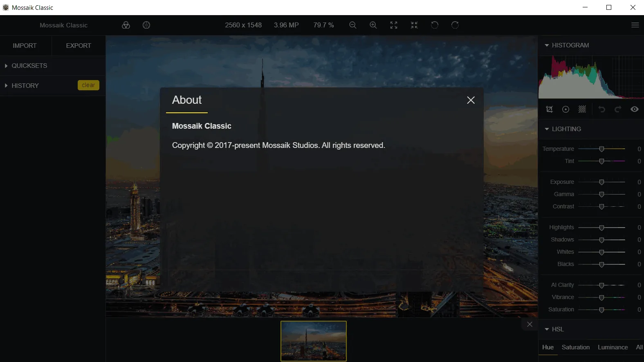The height and width of the screenshot is (362, 644).
Task: Expand the HISTORY section
Action: click(x=22, y=86)
